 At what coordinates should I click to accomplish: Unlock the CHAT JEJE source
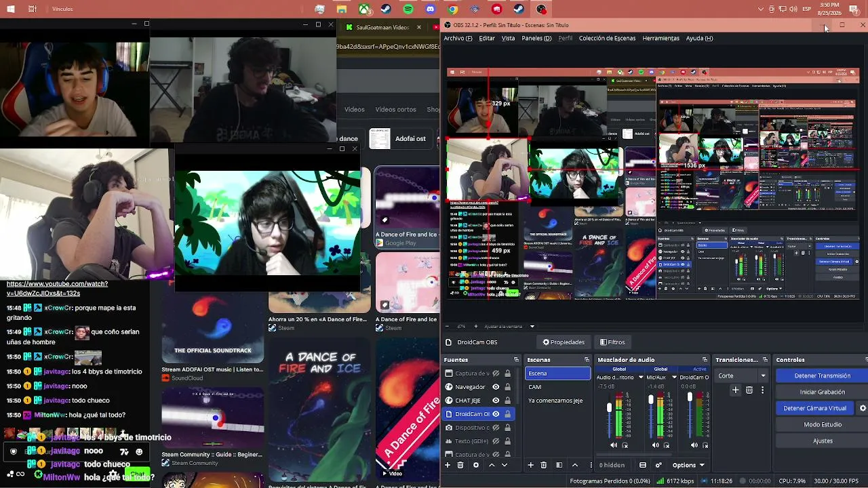coord(507,401)
